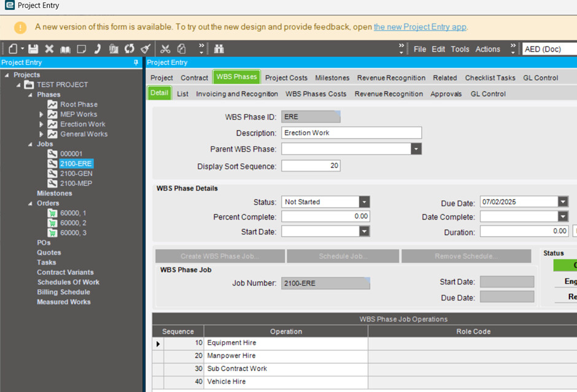Expand the MEP Works phase node

[41, 114]
